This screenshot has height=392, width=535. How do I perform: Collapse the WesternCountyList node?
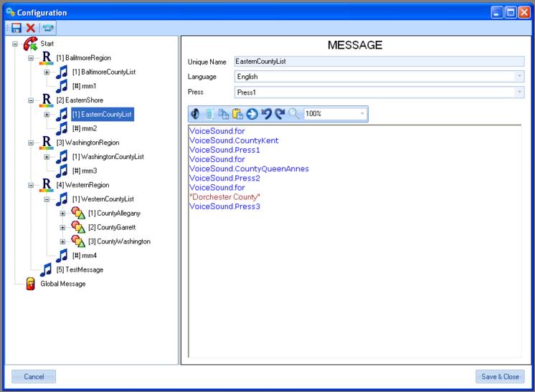coord(47,199)
